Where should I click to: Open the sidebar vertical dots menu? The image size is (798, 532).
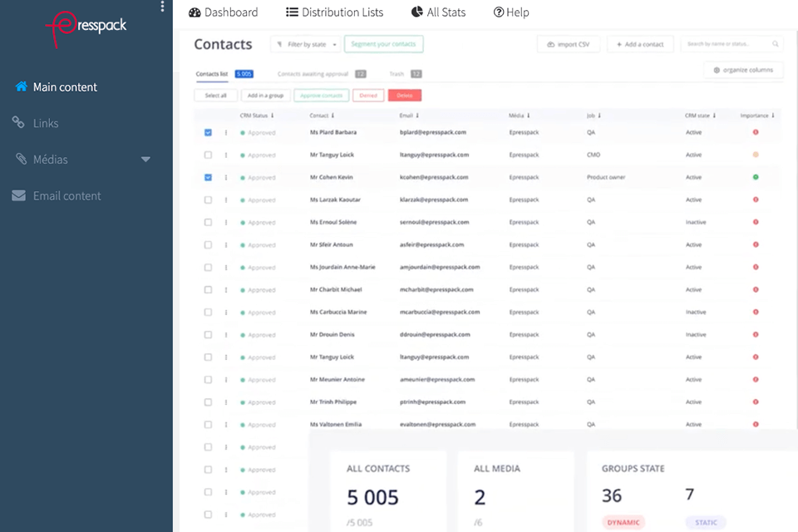pos(162,6)
